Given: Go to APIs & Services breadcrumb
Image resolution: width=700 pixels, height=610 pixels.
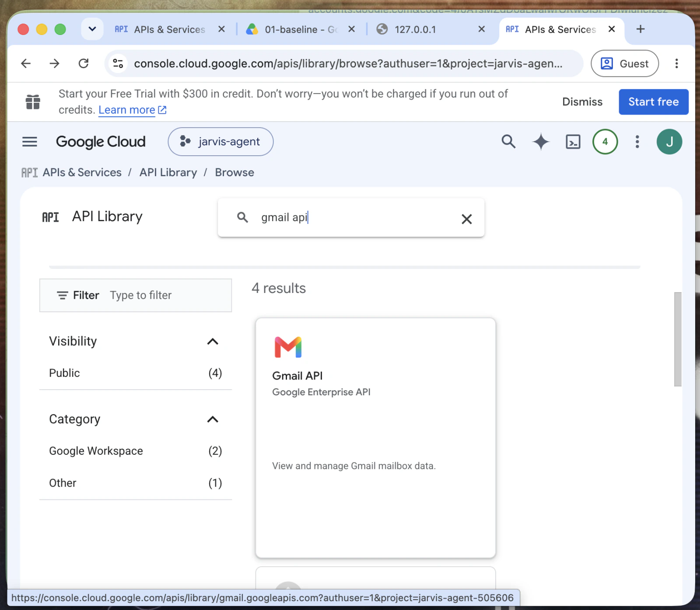Looking at the screenshot, I should (x=82, y=173).
